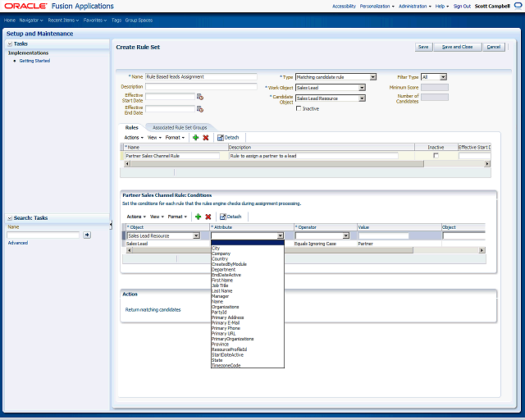This screenshot has width=525, height=420.
Task: Open the Type dropdown
Action: (x=373, y=77)
